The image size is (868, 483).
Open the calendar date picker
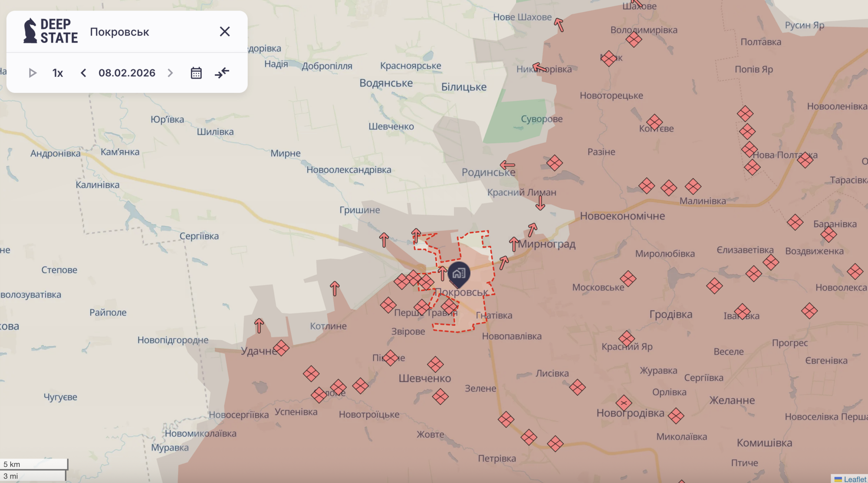(x=196, y=73)
